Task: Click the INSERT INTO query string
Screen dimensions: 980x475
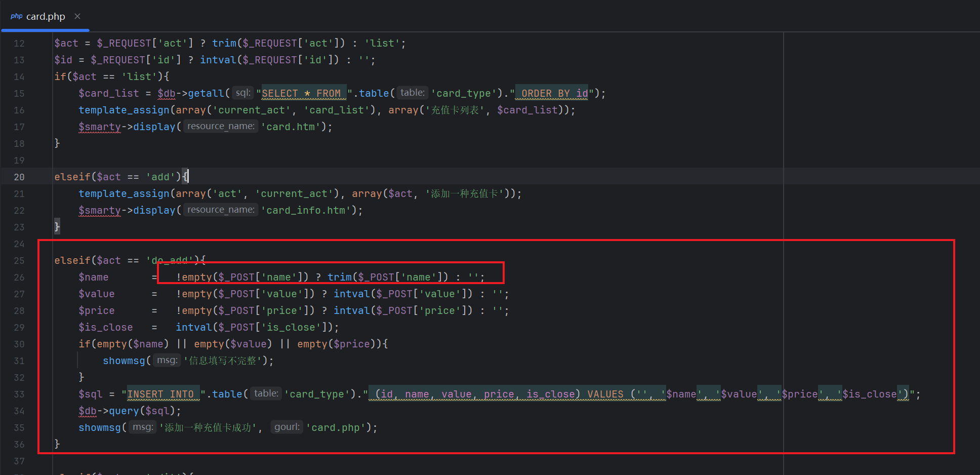Action: pyautogui.click(x=164, y=394)
